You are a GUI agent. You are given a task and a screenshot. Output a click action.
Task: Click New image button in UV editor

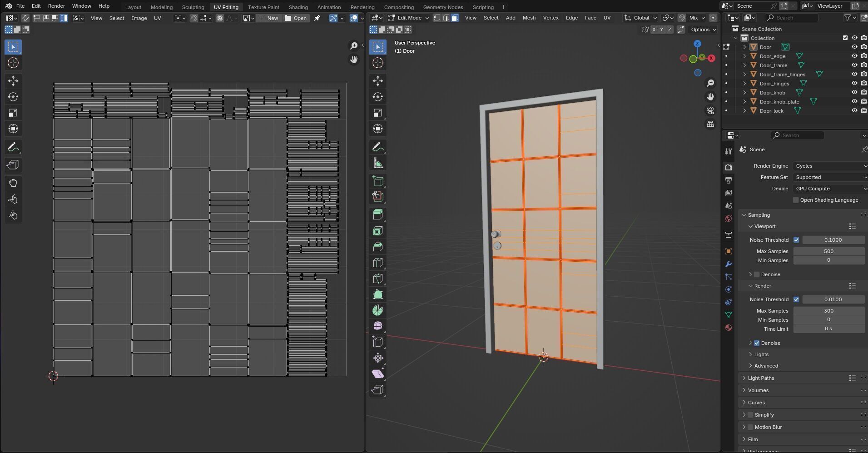point(268,18)
